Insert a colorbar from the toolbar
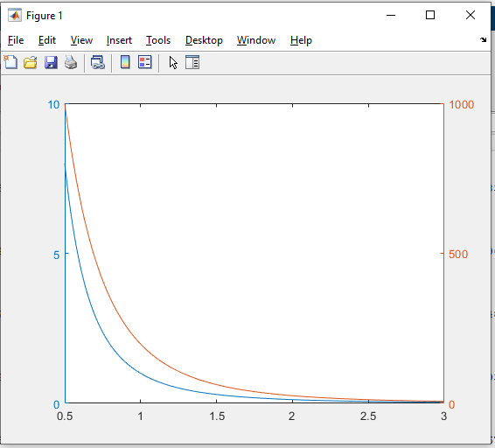Viewport: 495px width, 448px height. [125, 62]
